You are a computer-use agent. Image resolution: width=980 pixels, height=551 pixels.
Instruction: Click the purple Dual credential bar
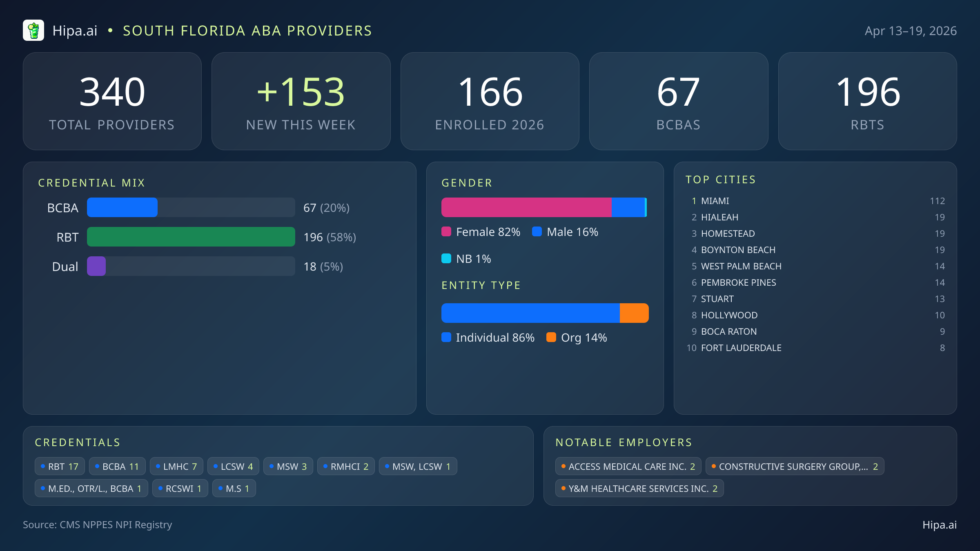96,267
